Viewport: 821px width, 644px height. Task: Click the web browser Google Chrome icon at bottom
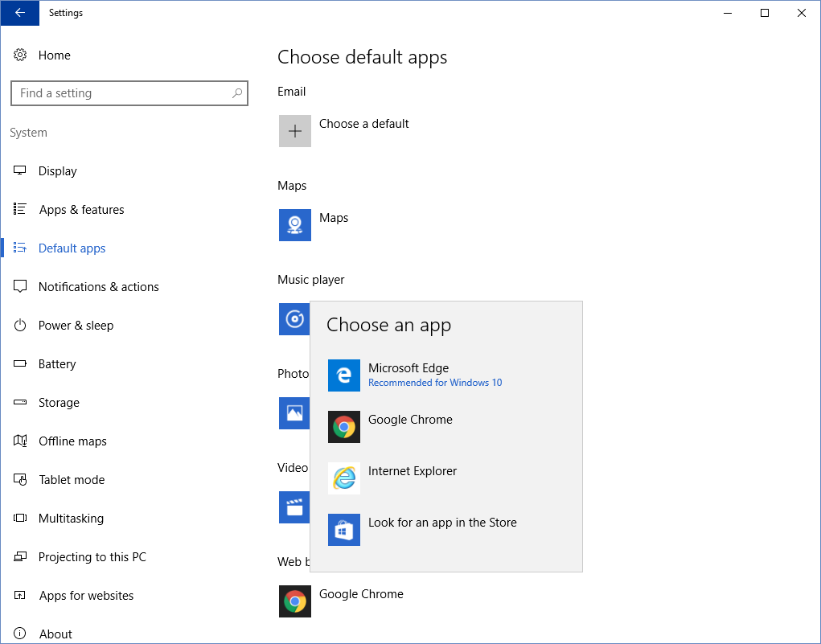294,601
